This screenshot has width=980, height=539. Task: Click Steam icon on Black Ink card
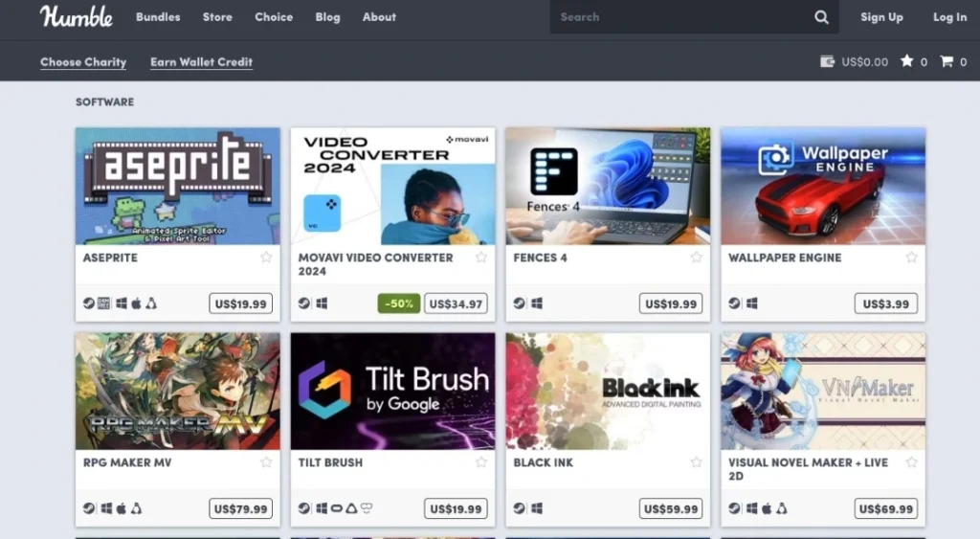coord(519,508)
